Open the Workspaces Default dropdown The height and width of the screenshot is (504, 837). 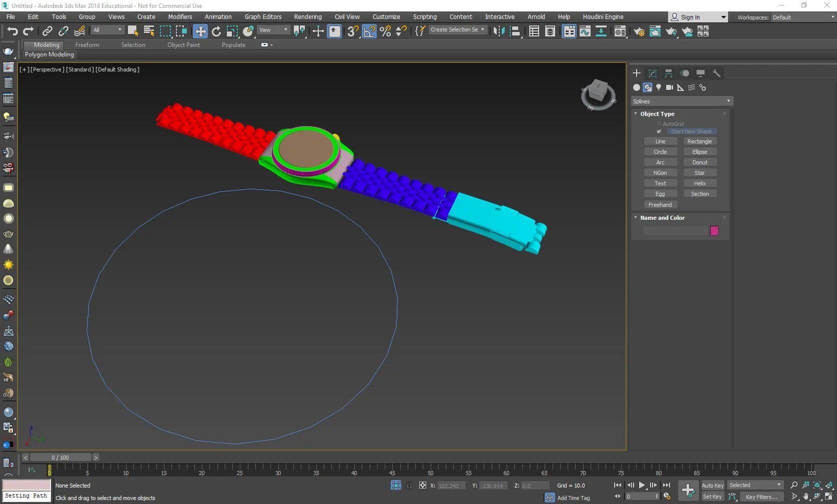pos(804,17)
